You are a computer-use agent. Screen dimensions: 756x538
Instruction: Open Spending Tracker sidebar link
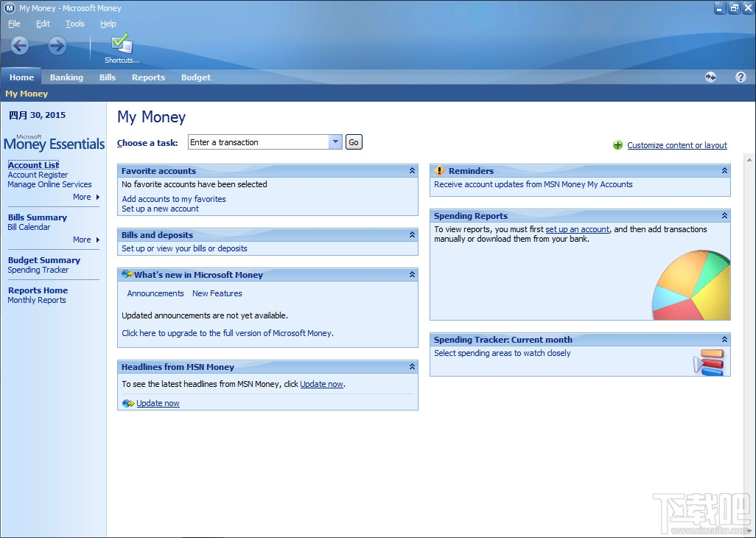click(x=38, y=270)
